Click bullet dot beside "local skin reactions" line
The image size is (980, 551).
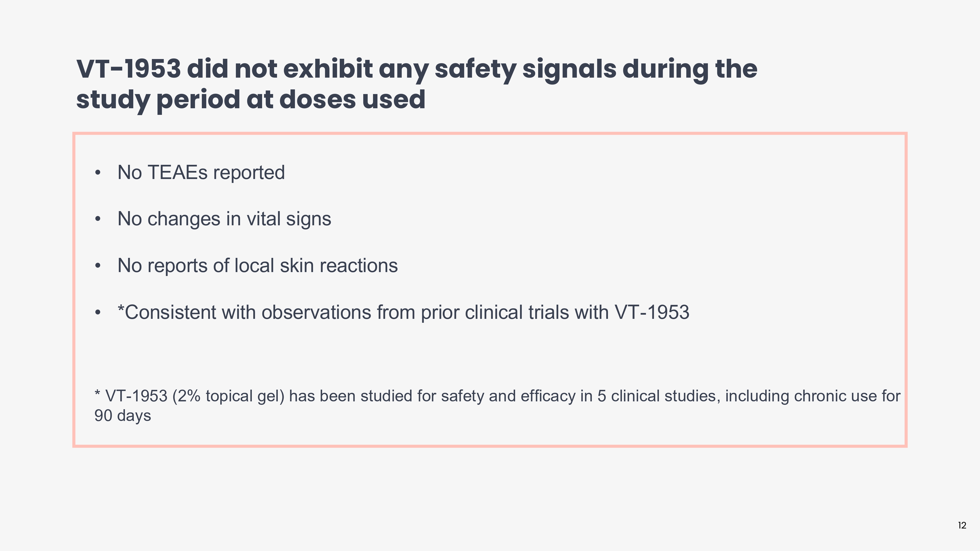[98, 266]
